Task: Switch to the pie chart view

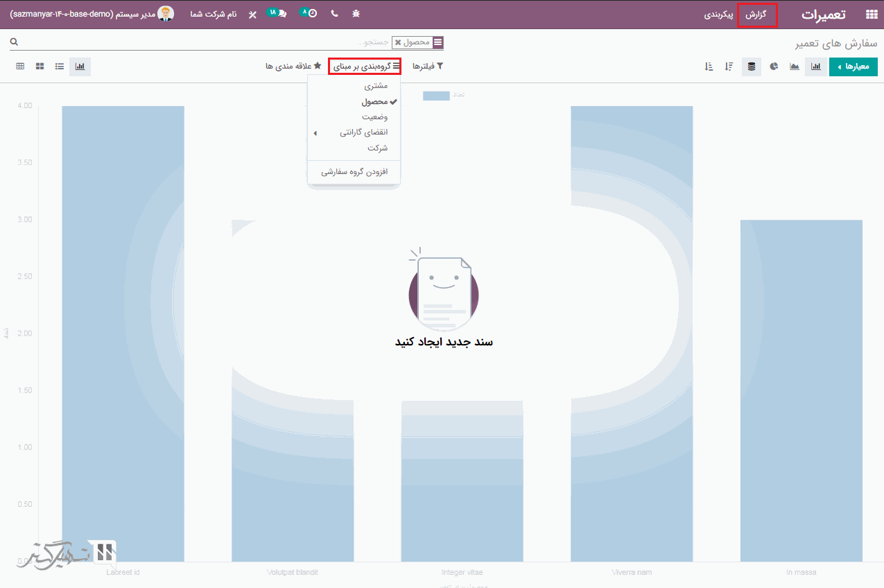Action: tap(774, 67)
